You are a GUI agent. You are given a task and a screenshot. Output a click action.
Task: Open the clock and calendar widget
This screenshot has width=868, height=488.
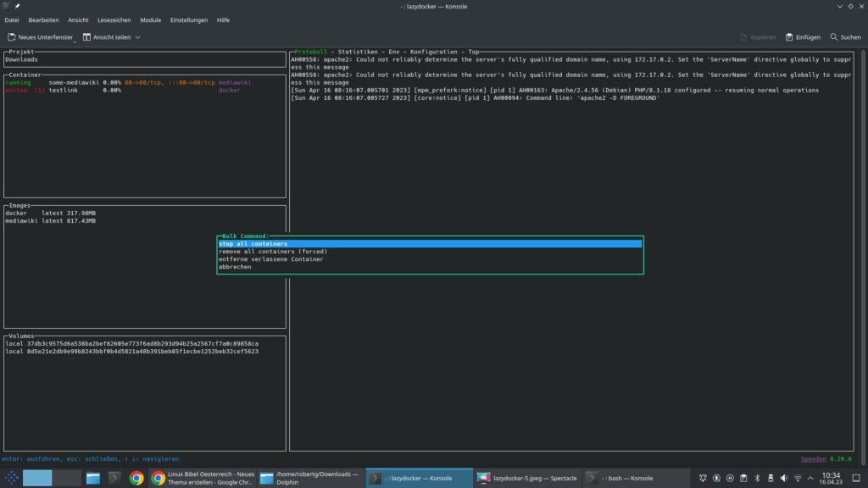point(831,478)
